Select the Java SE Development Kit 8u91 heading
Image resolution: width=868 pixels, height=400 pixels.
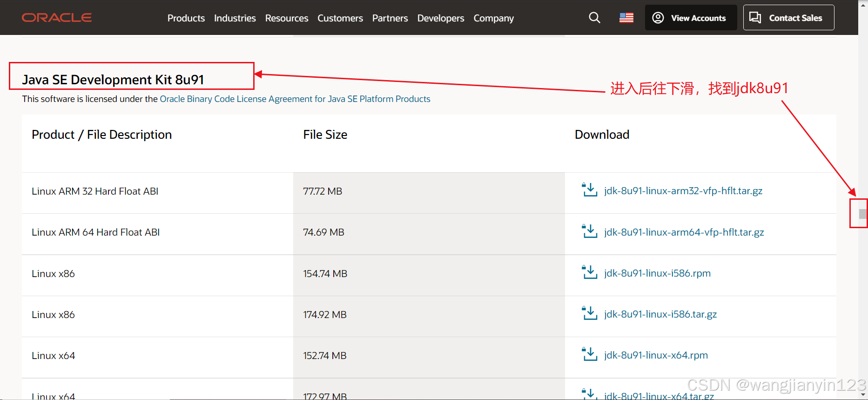[113, 80]
